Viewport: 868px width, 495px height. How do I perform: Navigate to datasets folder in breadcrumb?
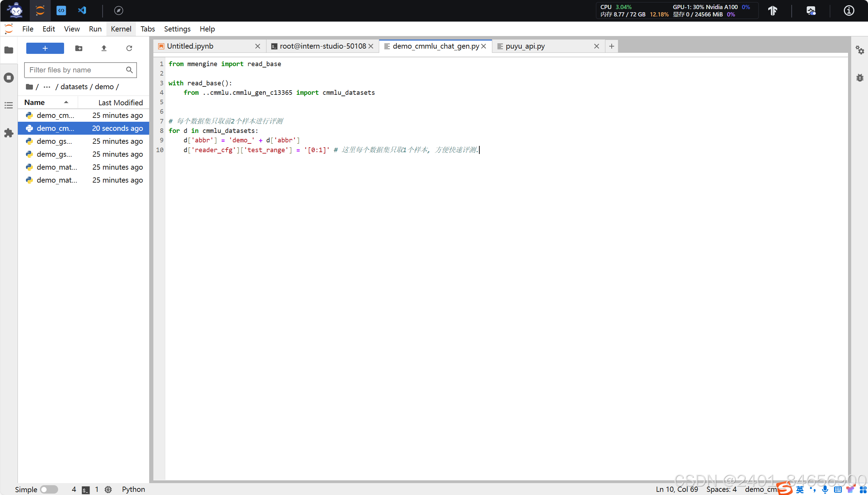pos(74,87)
